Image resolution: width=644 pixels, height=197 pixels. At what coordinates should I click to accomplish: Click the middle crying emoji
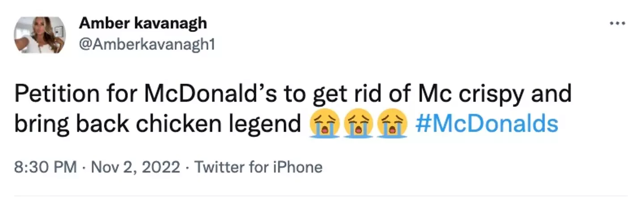click(x=357, y=124)
